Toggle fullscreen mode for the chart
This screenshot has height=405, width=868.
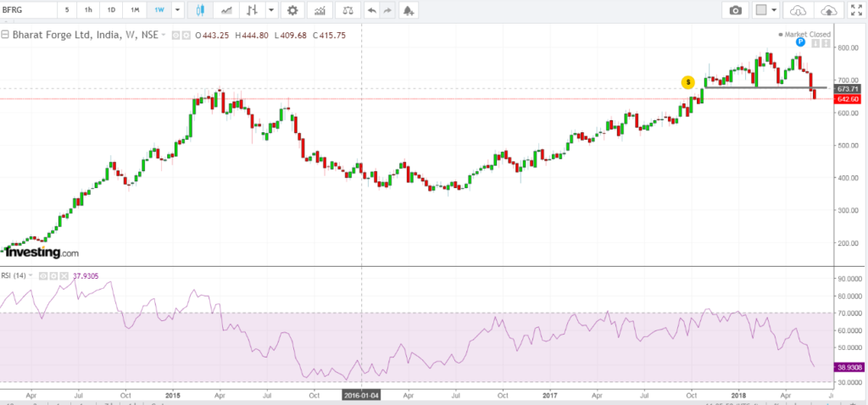[x=856, y=10]
